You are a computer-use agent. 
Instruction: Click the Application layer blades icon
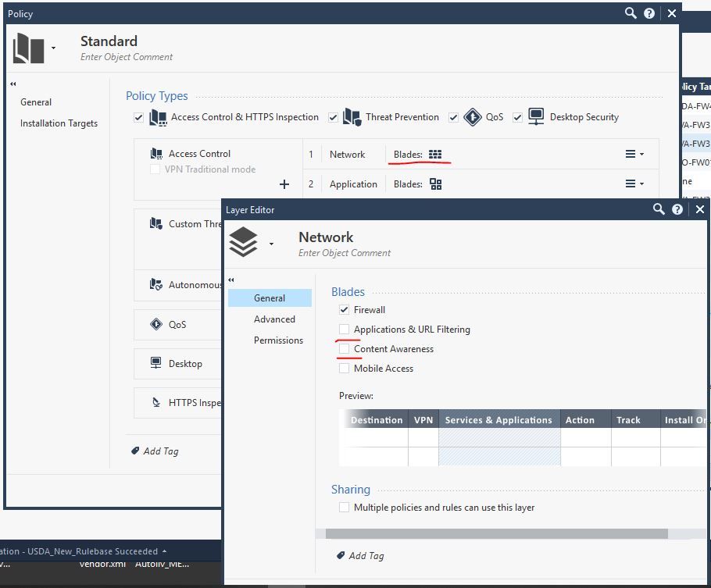(435, 184)
